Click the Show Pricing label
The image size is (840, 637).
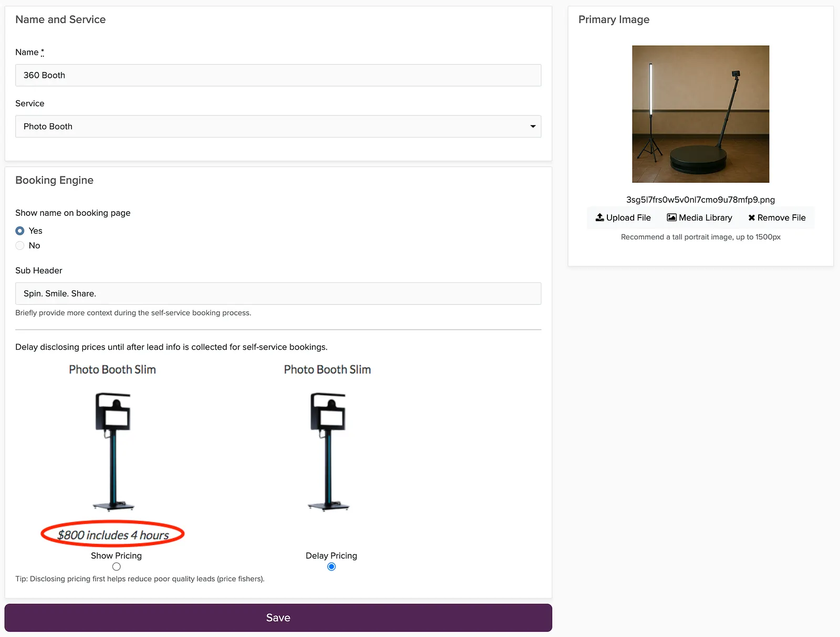click(117, 556)
